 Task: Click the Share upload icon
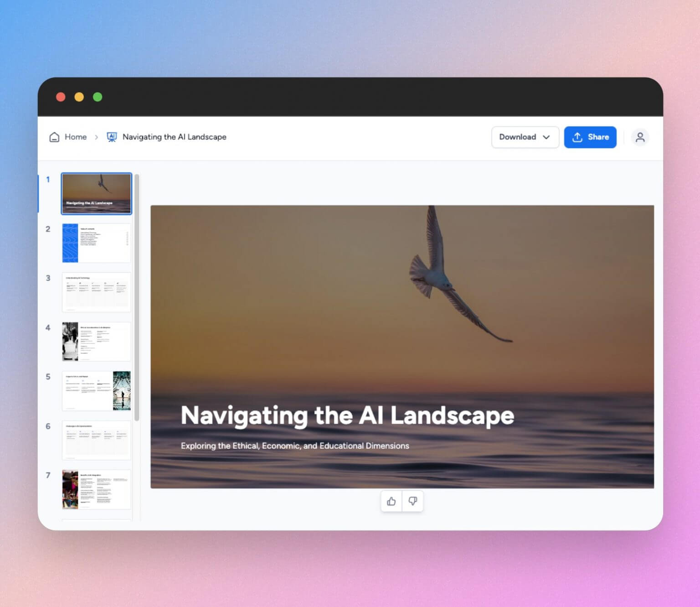tap(577, 137)
